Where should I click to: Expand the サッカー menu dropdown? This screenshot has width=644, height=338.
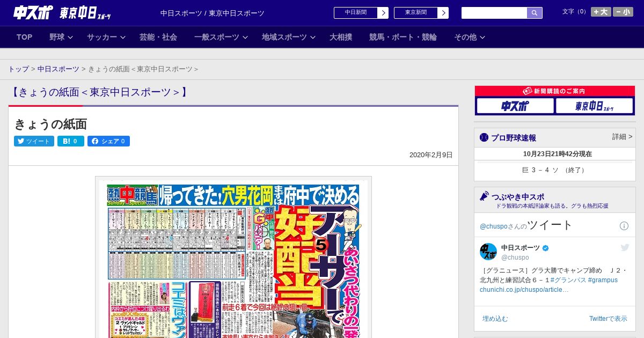point(106,37)
